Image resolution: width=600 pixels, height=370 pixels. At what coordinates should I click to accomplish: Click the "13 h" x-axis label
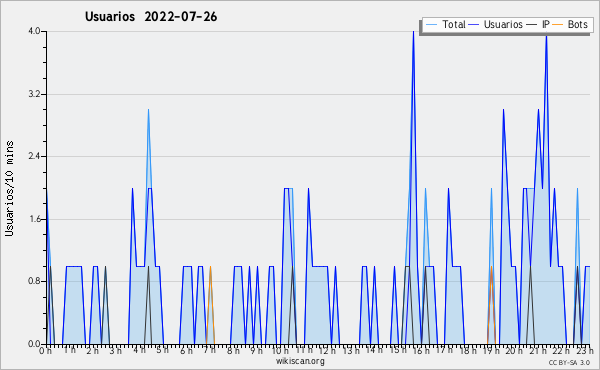point(351,351)
